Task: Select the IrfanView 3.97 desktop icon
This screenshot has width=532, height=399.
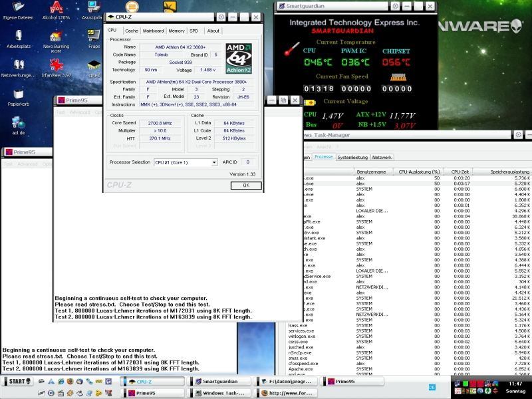Action: 57,68
